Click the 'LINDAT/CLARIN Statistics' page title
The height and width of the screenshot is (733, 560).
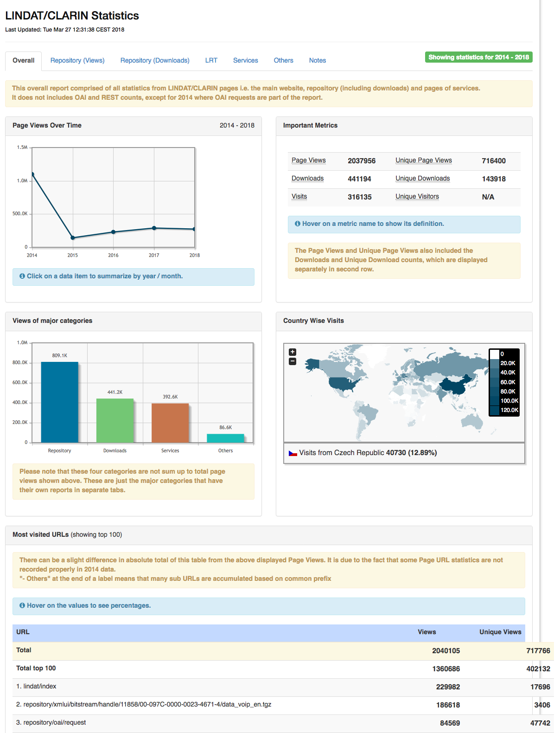[x=72, y=16]
